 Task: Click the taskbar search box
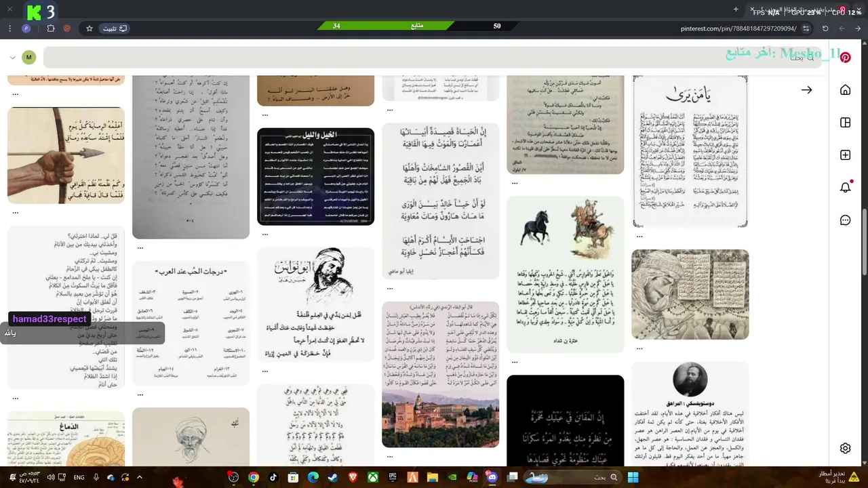tap(572, 478)
